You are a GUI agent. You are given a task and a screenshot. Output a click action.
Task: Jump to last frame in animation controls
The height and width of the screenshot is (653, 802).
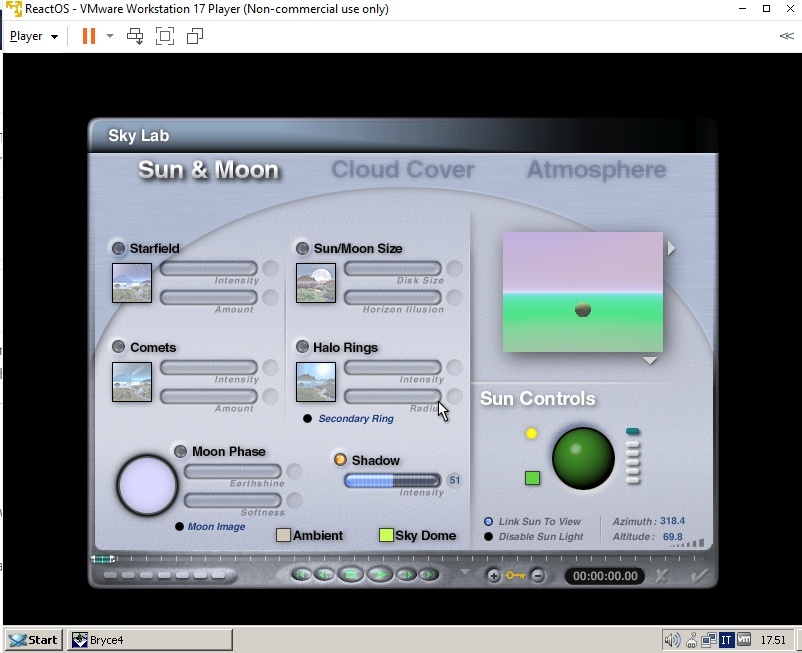[430, 575]
